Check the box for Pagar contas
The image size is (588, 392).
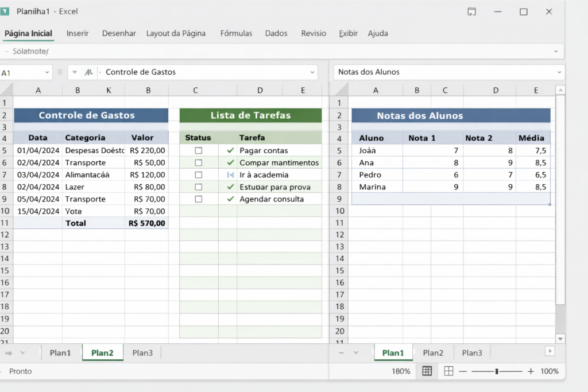(199, 150)
